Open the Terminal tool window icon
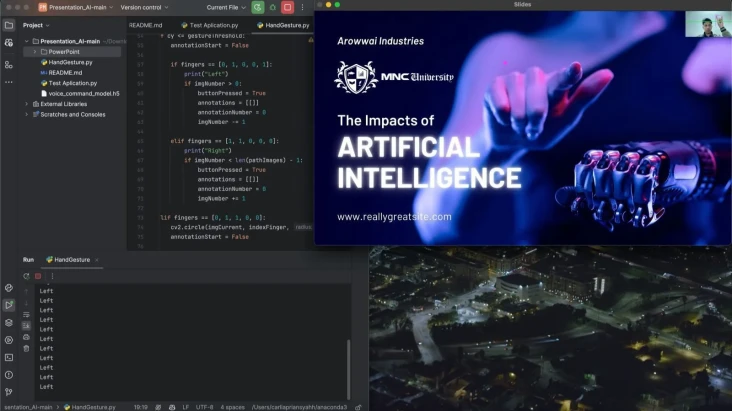The width and height of the screenshot is (732, 411). (x=8, y=357)
